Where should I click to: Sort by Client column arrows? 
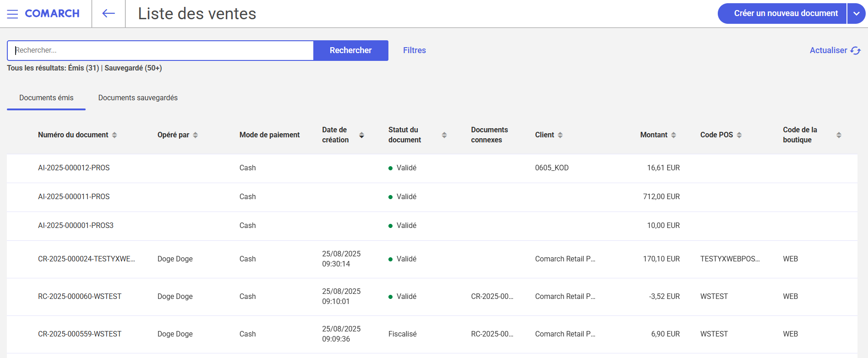(560, 135)
